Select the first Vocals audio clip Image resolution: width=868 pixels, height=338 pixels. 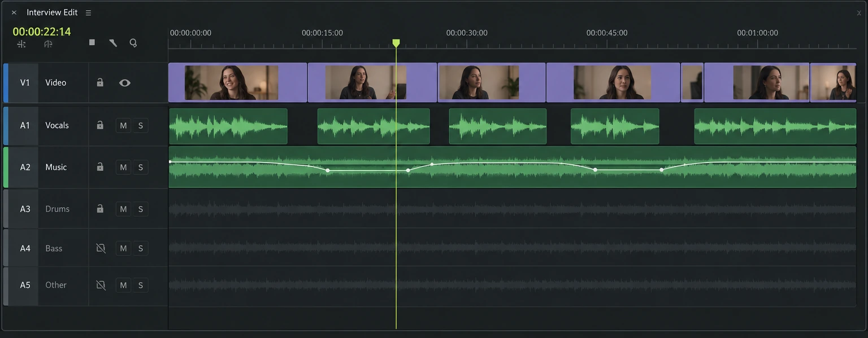pyautogui.click(x=228, y=126)
